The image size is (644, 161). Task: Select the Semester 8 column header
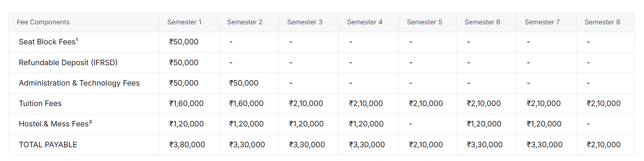point(602,22)
